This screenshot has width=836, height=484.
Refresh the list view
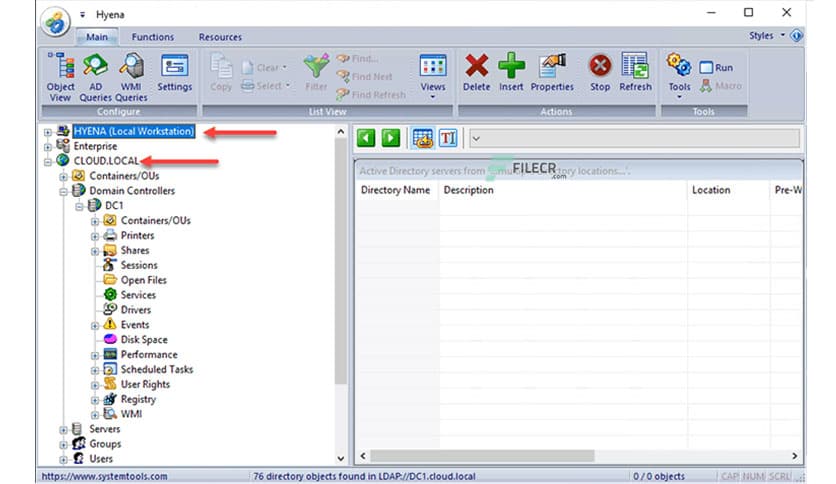tap(635, 72)
